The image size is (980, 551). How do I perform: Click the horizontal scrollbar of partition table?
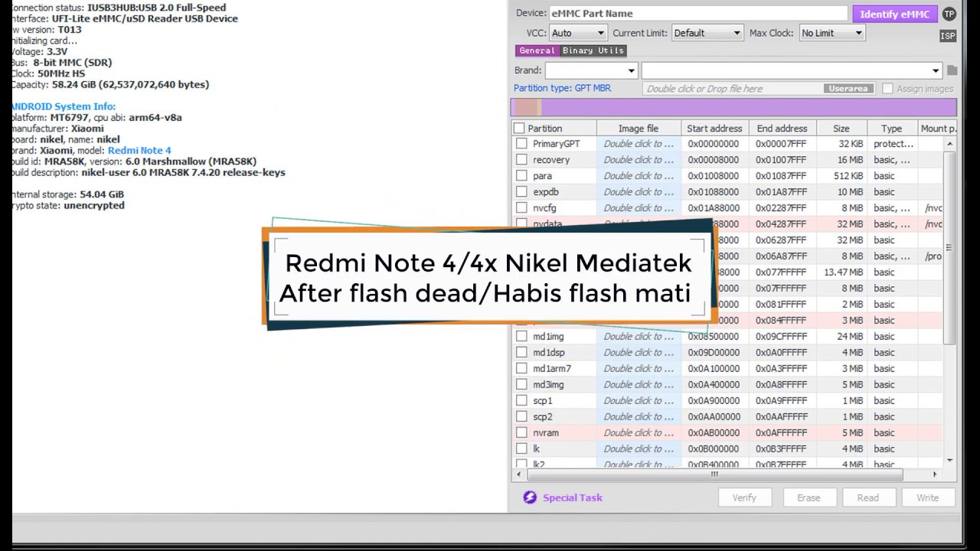[714, 474]
